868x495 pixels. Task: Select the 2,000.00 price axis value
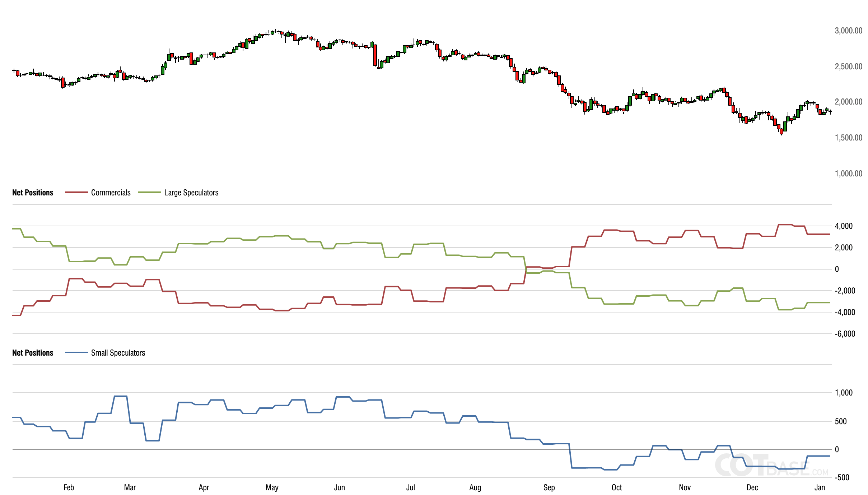point(848,102)
